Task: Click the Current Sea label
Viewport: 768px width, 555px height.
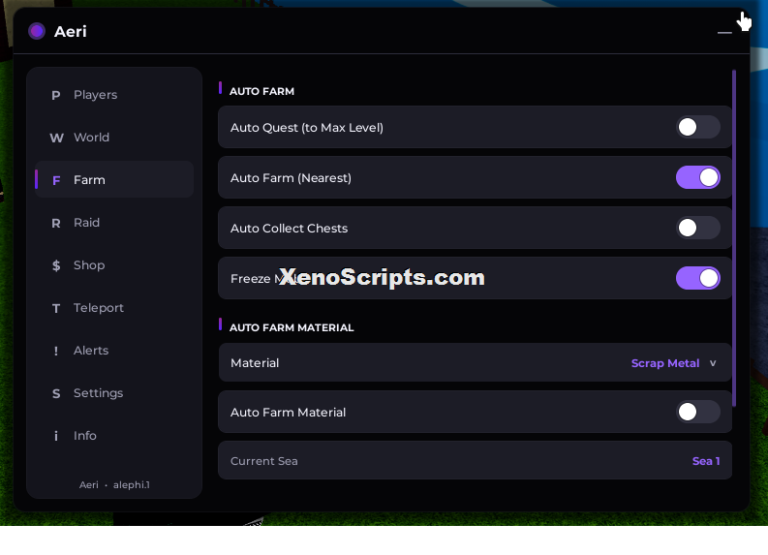Action: 264,461
